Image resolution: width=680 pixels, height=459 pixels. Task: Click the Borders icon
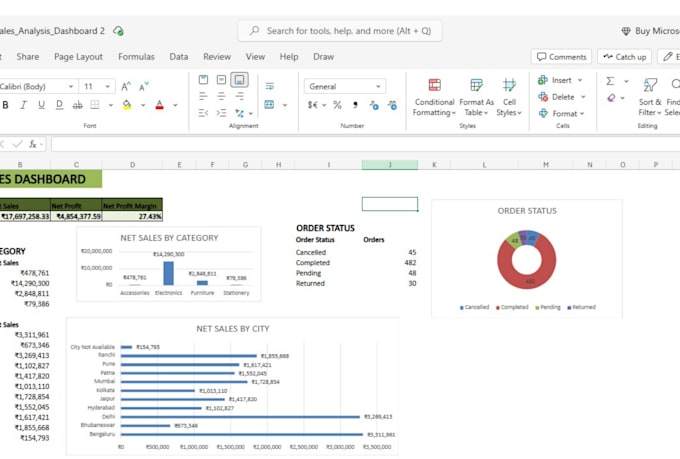pyautogui.click(x=95, y=105)
